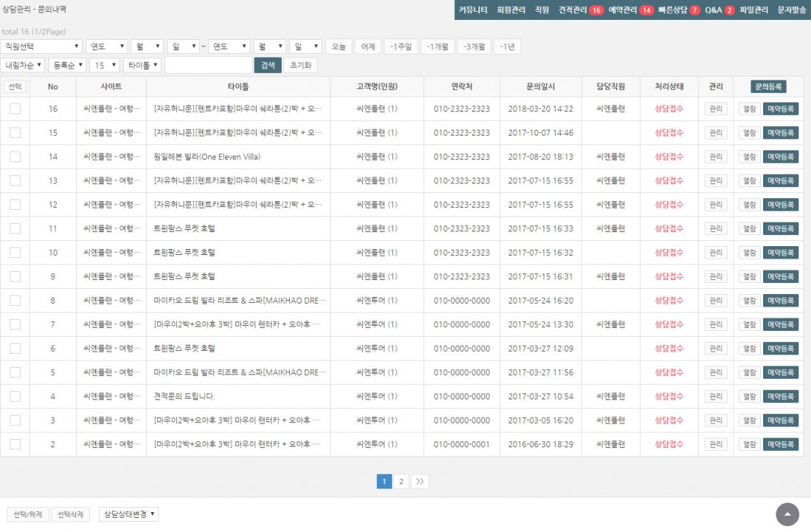Click the search keyword input field
Screen dimensions: 811x532
[209, 65]
